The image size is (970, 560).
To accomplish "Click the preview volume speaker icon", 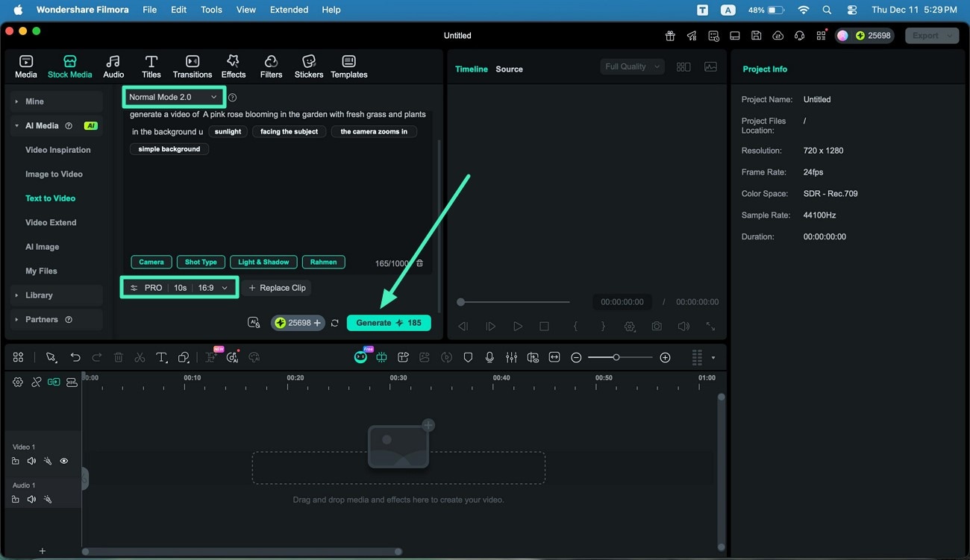I will click(x=683, y=327).
